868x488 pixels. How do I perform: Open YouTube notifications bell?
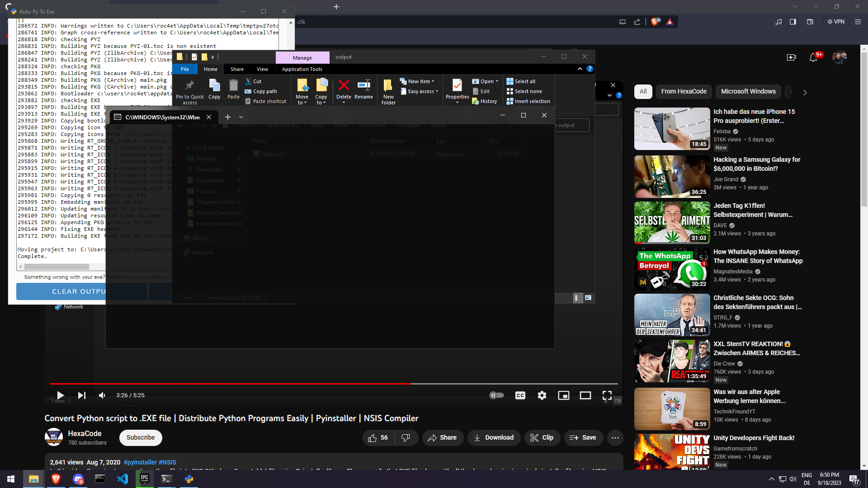coord(813,57)
